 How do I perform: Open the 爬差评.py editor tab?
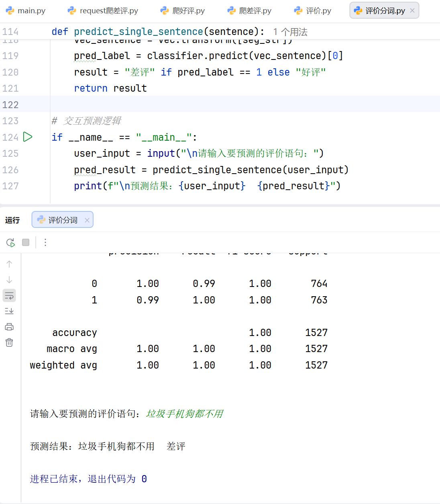coord(249,11)
